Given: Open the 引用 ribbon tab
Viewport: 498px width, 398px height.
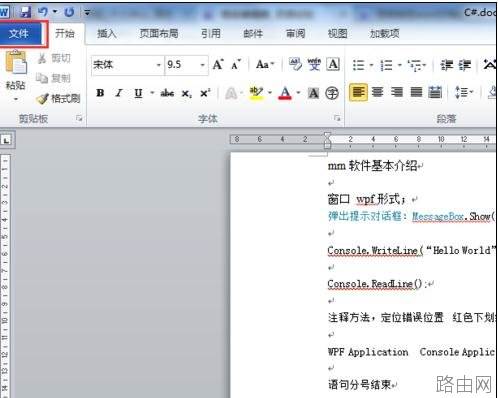Looking at the screenshot, I should [211, 33].
